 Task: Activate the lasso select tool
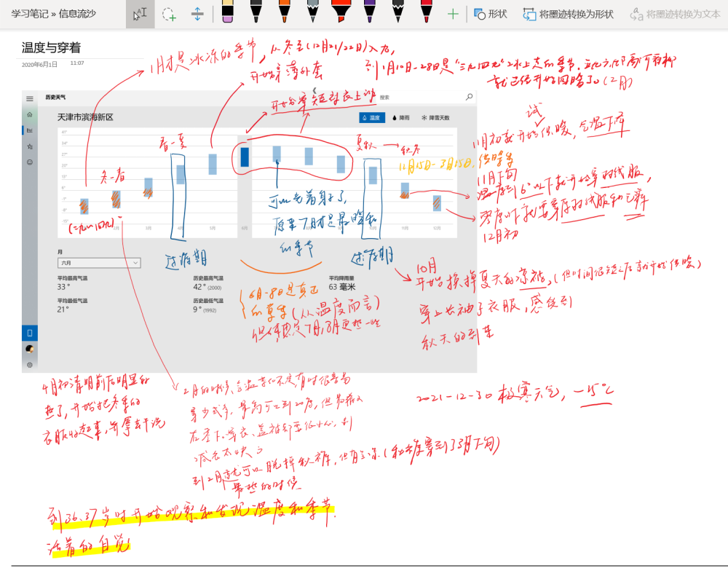169,14
